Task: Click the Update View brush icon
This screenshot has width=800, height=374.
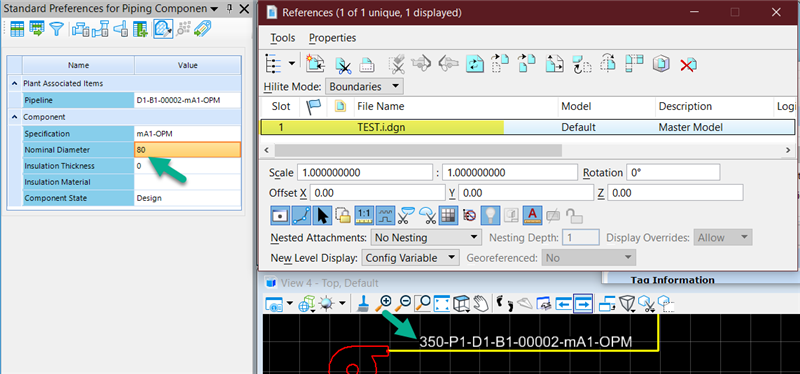Action: (x=362, y=304)
